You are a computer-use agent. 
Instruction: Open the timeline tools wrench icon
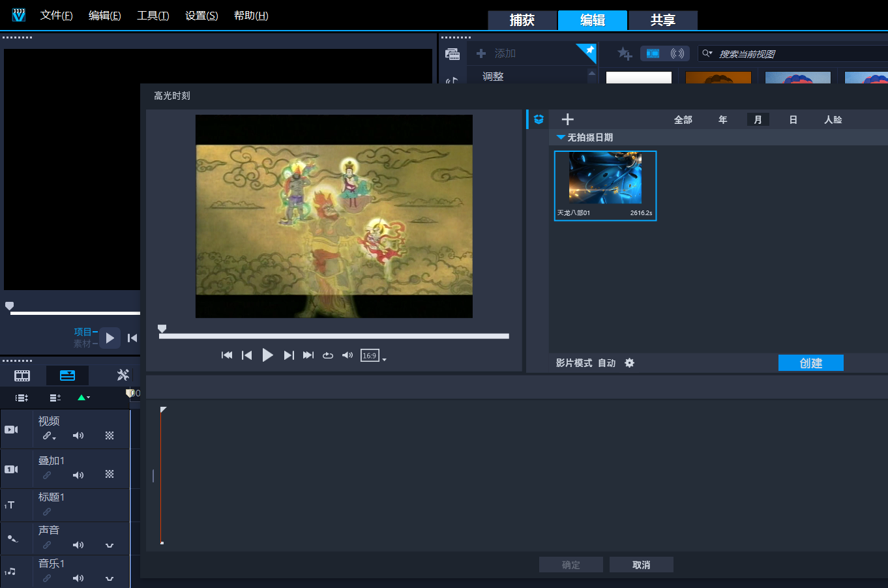coord(123,375)
